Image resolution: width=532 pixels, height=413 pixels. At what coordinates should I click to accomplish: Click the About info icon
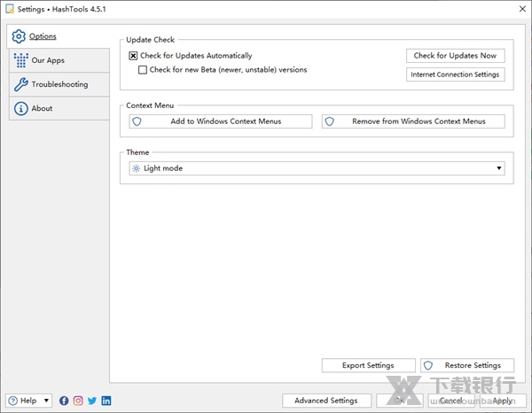(20, 108)
